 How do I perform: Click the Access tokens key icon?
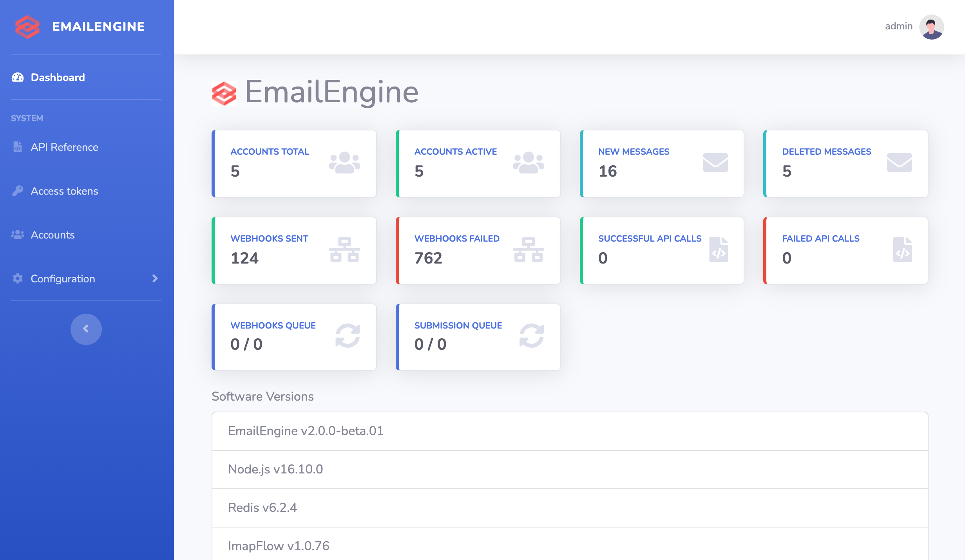[x=18, y=191]
